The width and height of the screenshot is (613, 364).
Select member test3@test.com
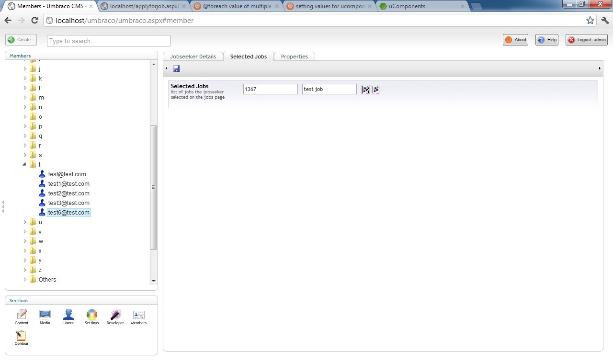[x=68, y=203]
